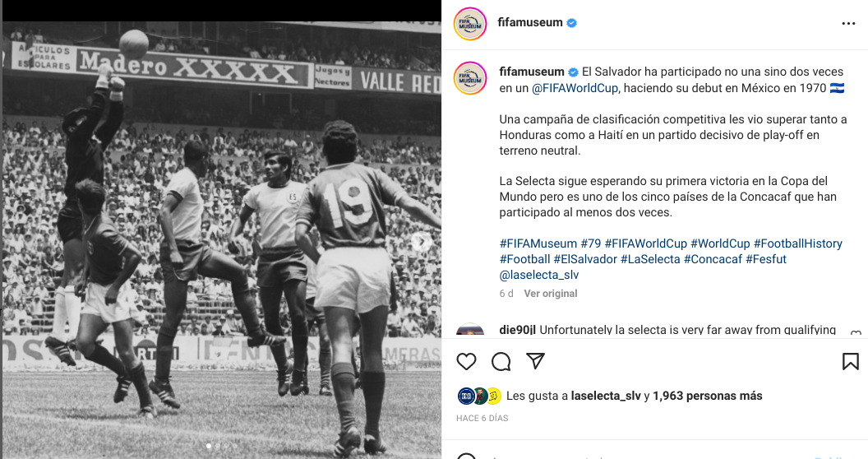View laselecta_slv in the likes line
This screenshot has width=868, height=459.
tap(606, 396)
